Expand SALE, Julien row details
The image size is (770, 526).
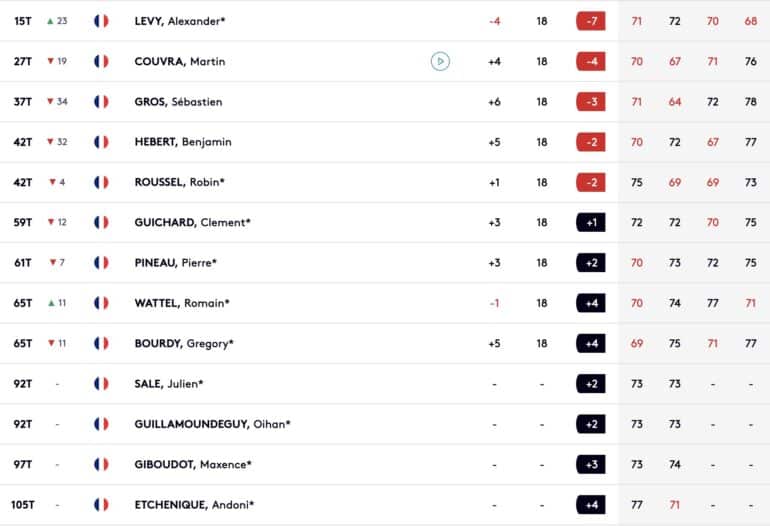(x=385, y=384)
